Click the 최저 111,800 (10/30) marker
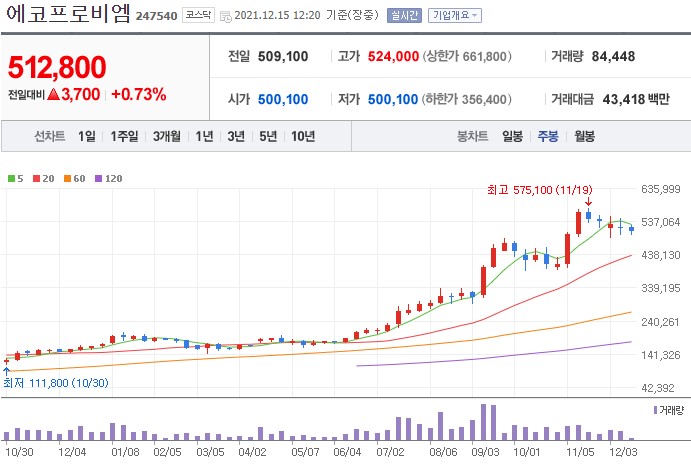 pos(56,383)
